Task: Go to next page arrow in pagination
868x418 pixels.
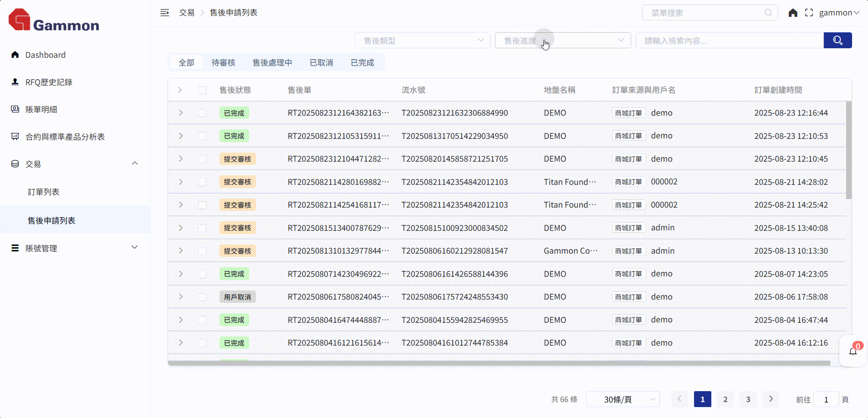Action: click(771, 399)
